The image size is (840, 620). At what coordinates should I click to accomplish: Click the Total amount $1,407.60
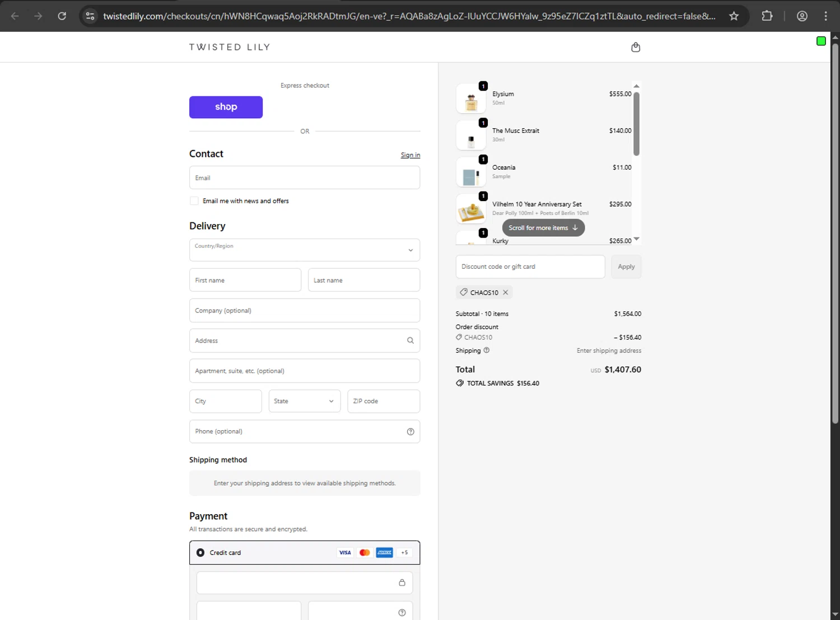tap(623, 370)
